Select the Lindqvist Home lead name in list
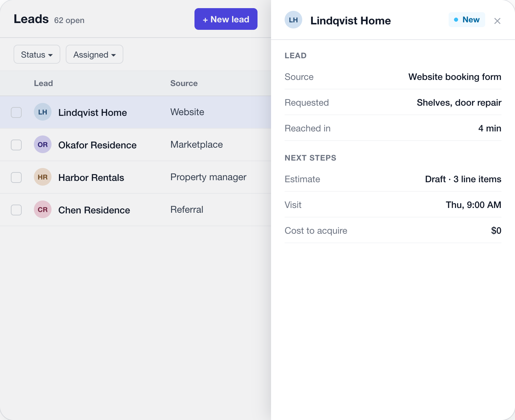515x420 pixels. point(92,112)
